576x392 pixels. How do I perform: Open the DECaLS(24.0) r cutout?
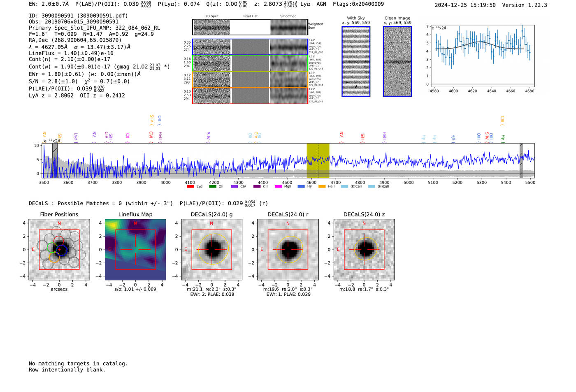[x=288, y=249]
